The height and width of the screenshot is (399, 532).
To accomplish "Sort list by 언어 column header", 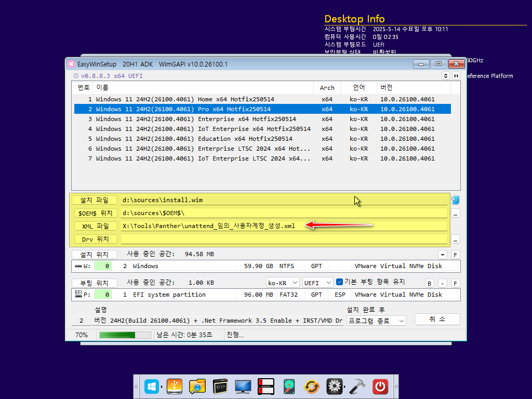I will coord(358,87).
